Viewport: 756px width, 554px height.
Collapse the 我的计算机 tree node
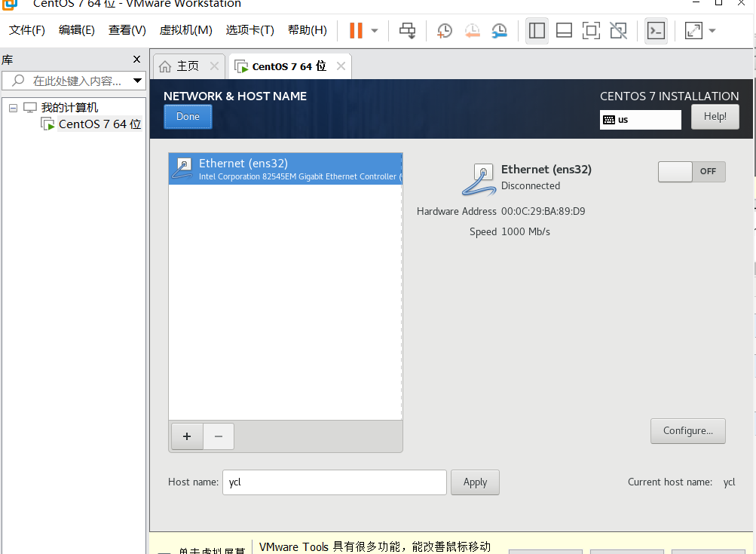(13, 108)
